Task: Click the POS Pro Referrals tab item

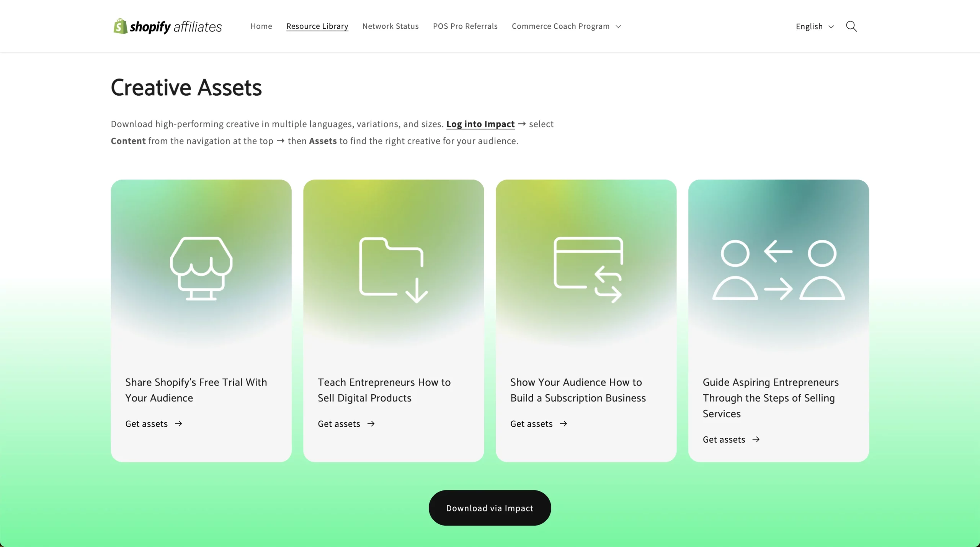Action: click(465, 26)
